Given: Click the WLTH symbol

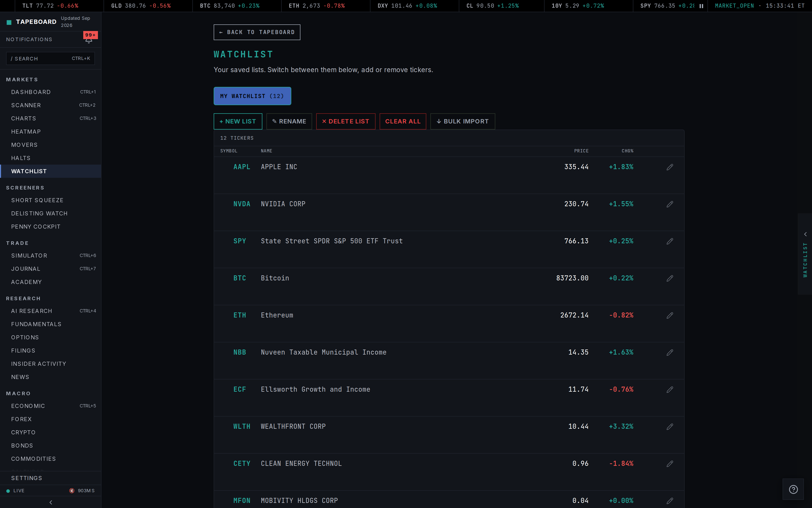Looking at the screenshot, I should coord(242,426).
